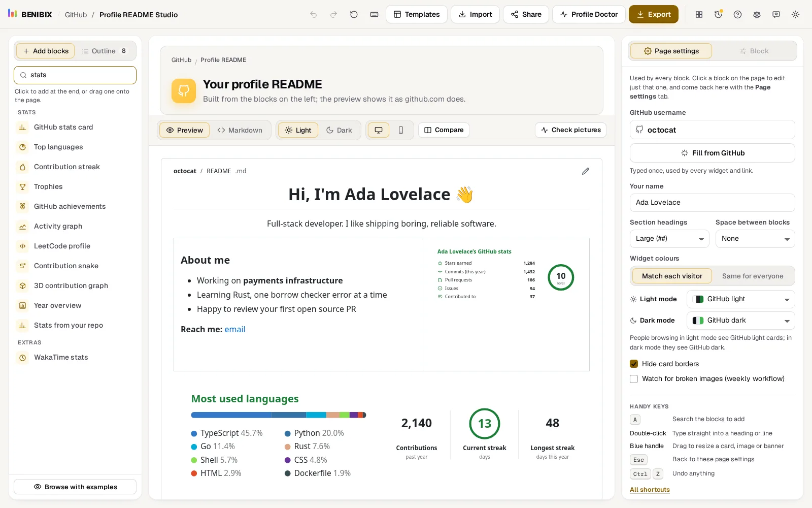812x508 pixels.
Task: Enable Watch for broken images checkbox
Action: pos(634,378)
